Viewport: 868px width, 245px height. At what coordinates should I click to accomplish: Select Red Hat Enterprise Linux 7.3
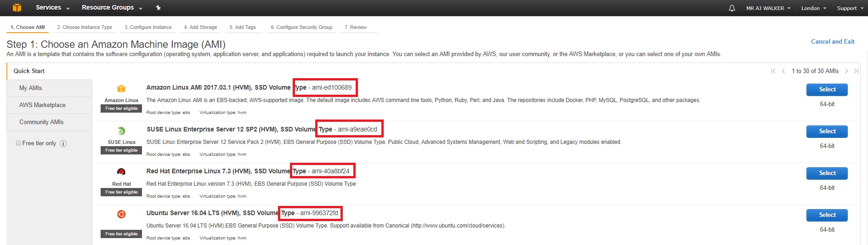pyautogui.click(x=827, y=173)
